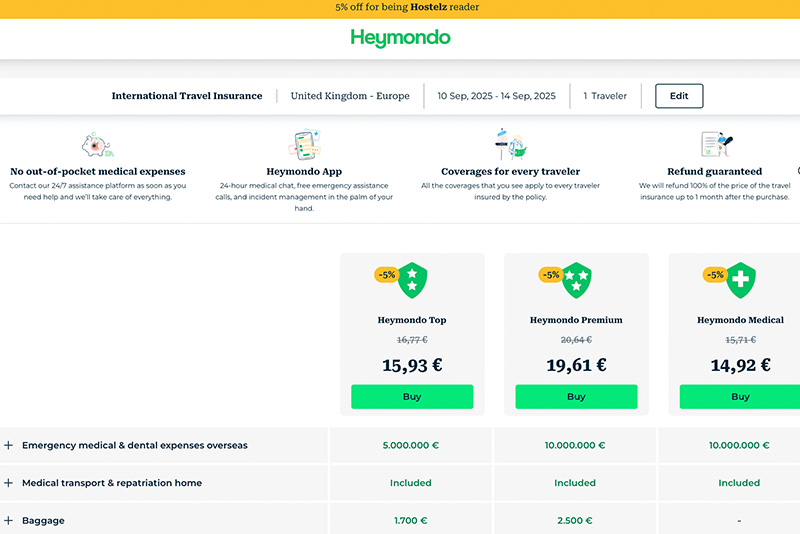The image size is (800, 534).
Task: Click the 19,61 € price
Action: (577, 365)
